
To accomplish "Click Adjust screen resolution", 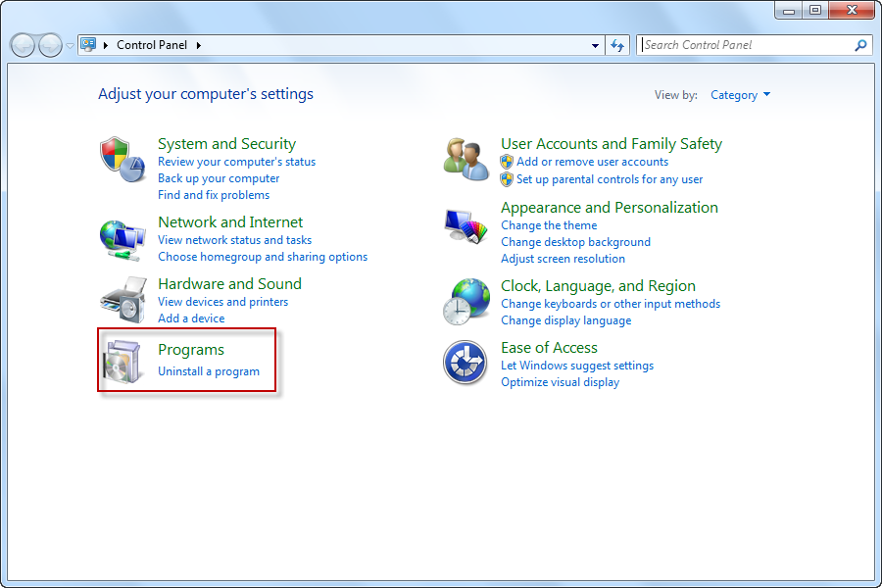I will tap(563, 259).
